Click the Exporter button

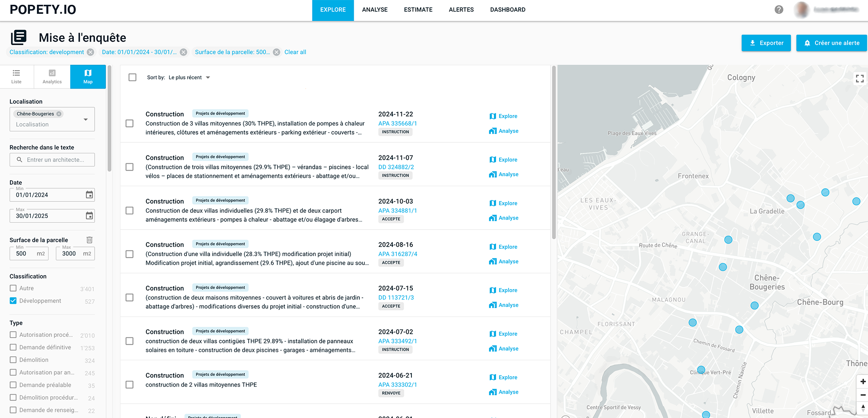(x=766, y=43)
